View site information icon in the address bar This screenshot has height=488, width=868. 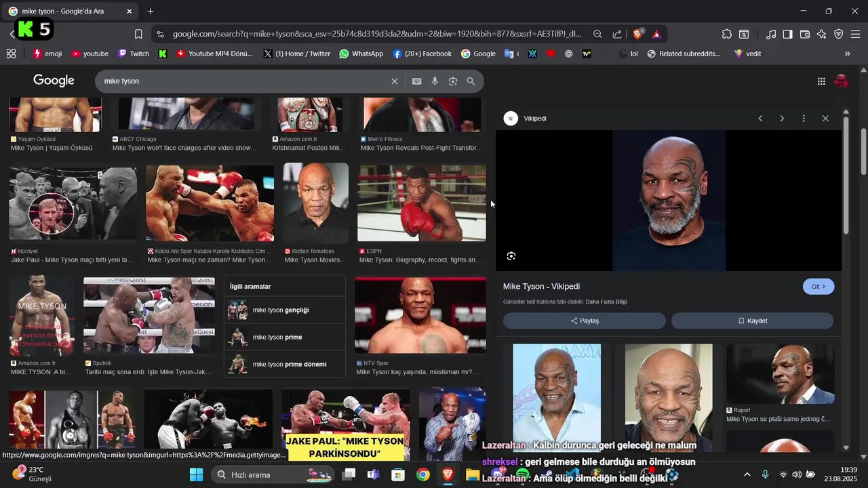coord(160,34)
